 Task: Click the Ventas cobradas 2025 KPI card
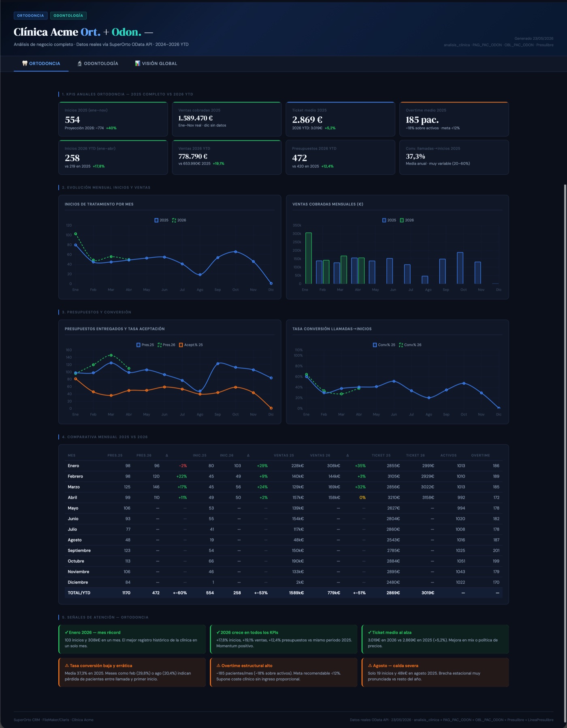point(227,119)
